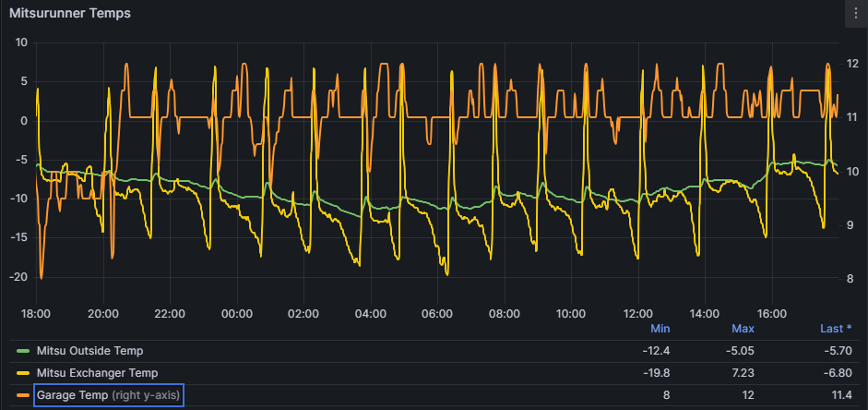Click orange color swatch for Garage Temp

point(24,396)
